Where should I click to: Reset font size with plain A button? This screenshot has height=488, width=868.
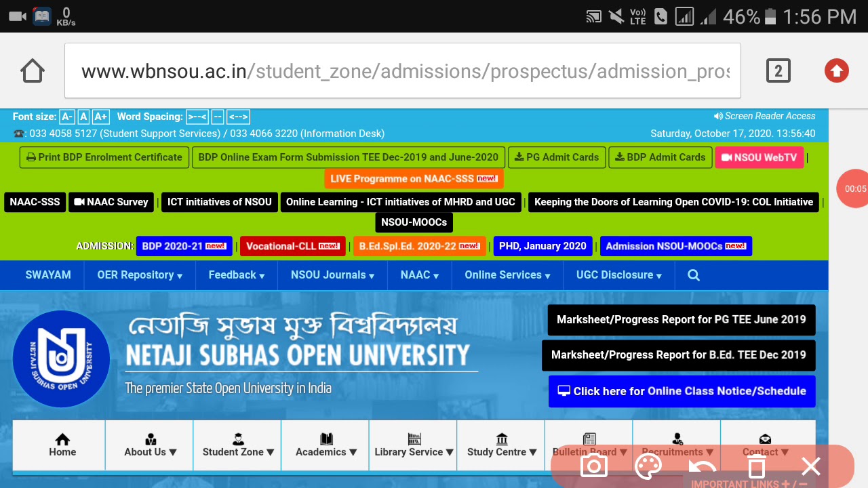tap(83, 117)
